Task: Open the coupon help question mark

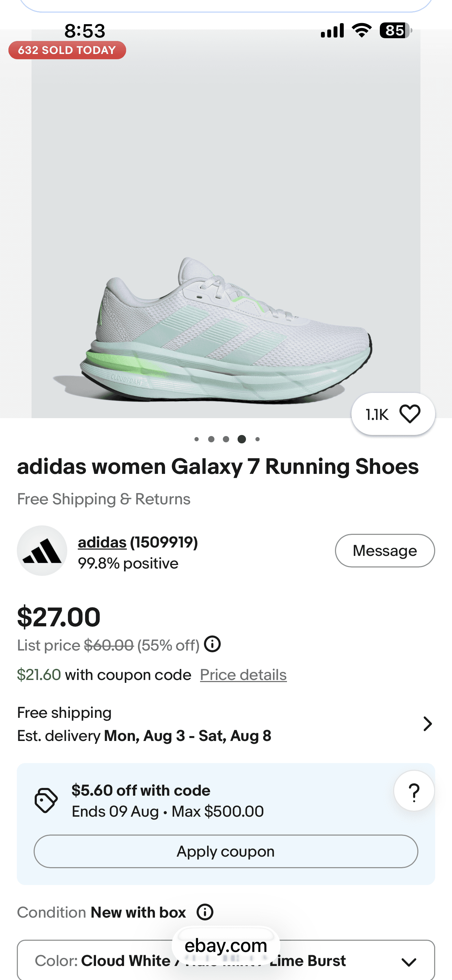Action: 414,791
